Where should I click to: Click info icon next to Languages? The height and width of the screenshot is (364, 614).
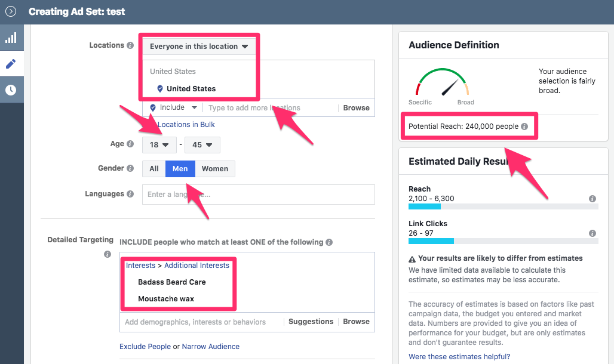pos(130,194)
